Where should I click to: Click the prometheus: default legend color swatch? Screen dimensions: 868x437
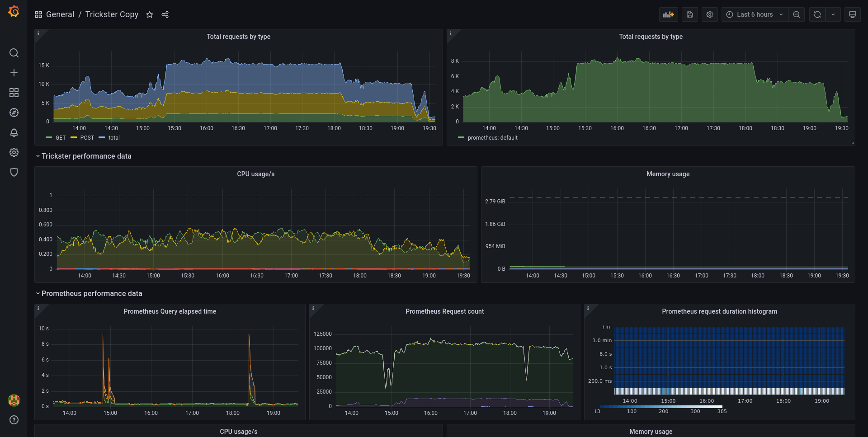point(461,138)
